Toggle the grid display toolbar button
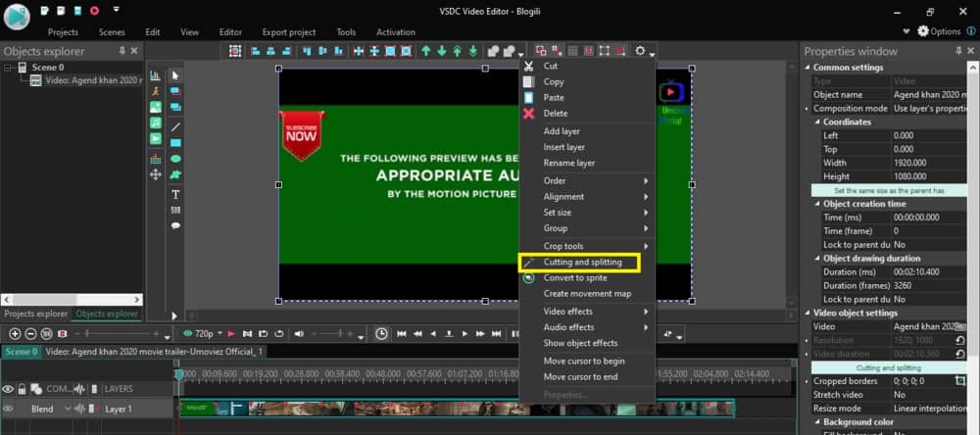Image resolution: width=980 pixels, height=435 pixels. 572,51
